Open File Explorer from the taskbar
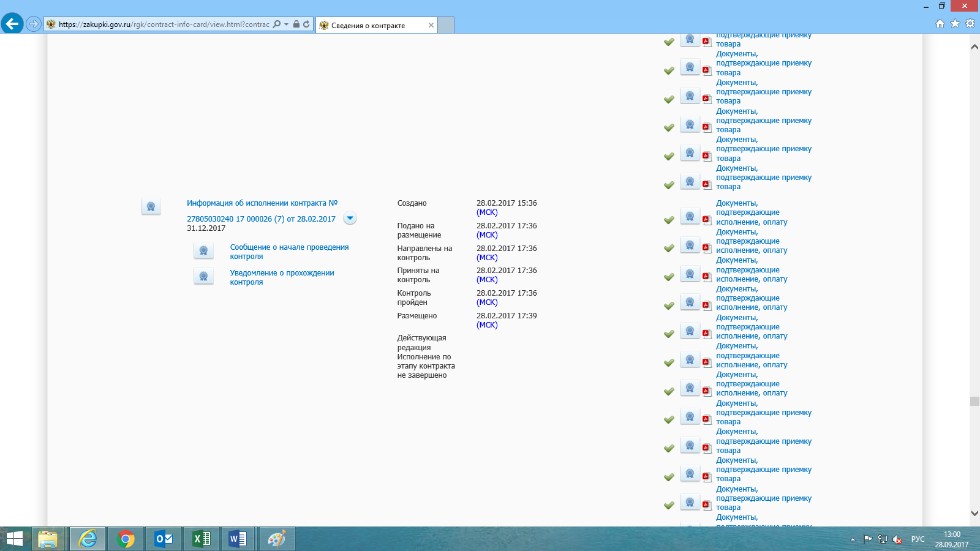This screenshot has height=551, width=980. pyautogui.click(x=48, y=539)
